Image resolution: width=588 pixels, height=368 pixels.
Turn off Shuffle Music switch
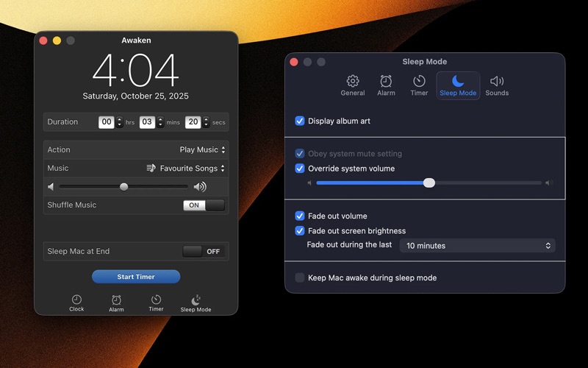[x=204, y=205]
